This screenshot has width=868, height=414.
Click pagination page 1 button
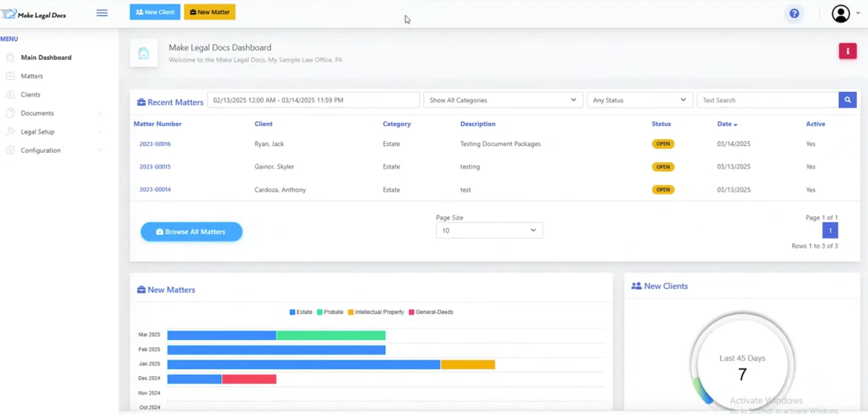[x=830, y=230]
